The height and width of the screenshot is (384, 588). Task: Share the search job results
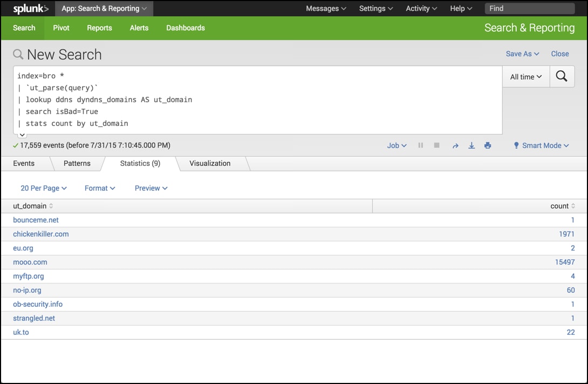coord(455,146)
